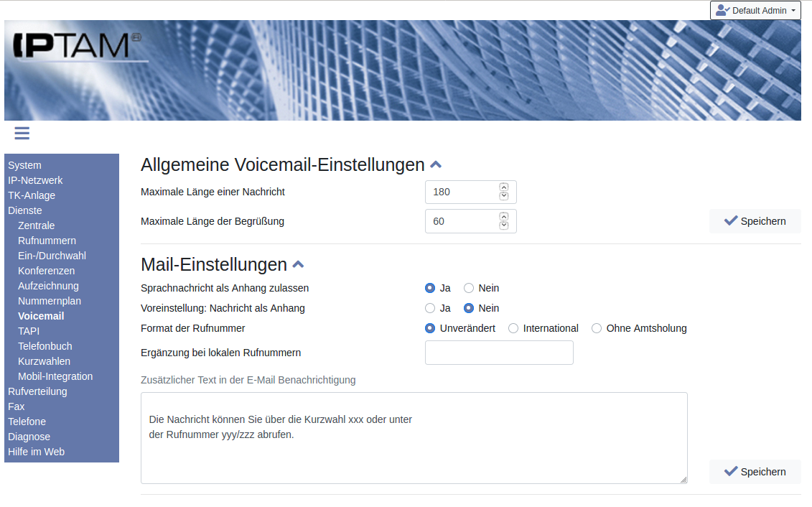Image resolution: width=812 pixels, height=507 pixels.
Task: Open the Telefonbuch menu item
Action: click(x=45, y=346)
